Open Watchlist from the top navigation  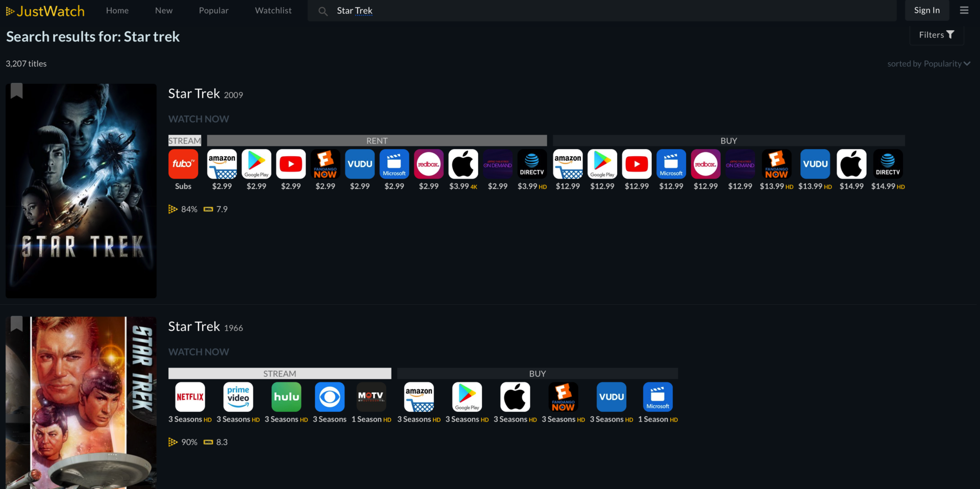click(274, 10)
